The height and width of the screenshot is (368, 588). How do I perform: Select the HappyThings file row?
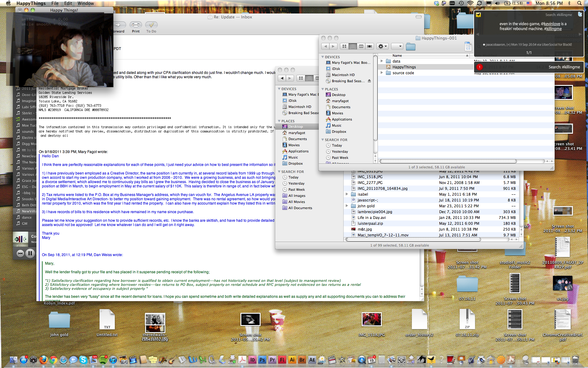pyautogui.click(x=426, y=67)
